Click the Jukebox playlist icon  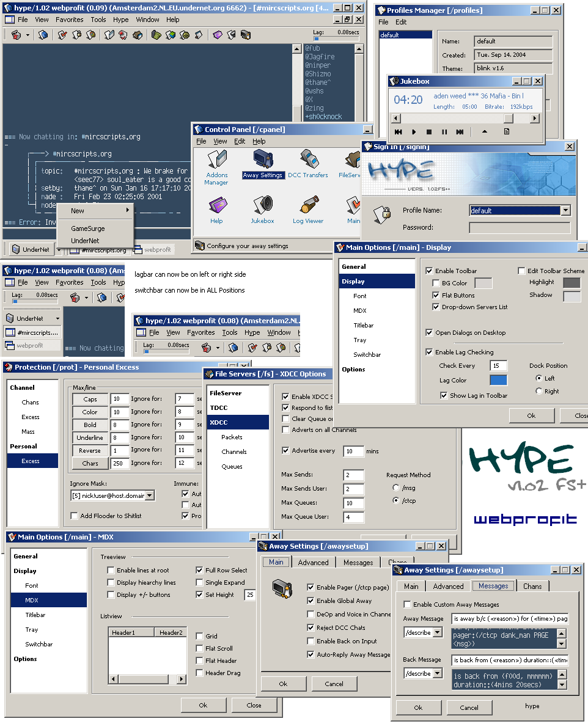click(x=507, y=132)
